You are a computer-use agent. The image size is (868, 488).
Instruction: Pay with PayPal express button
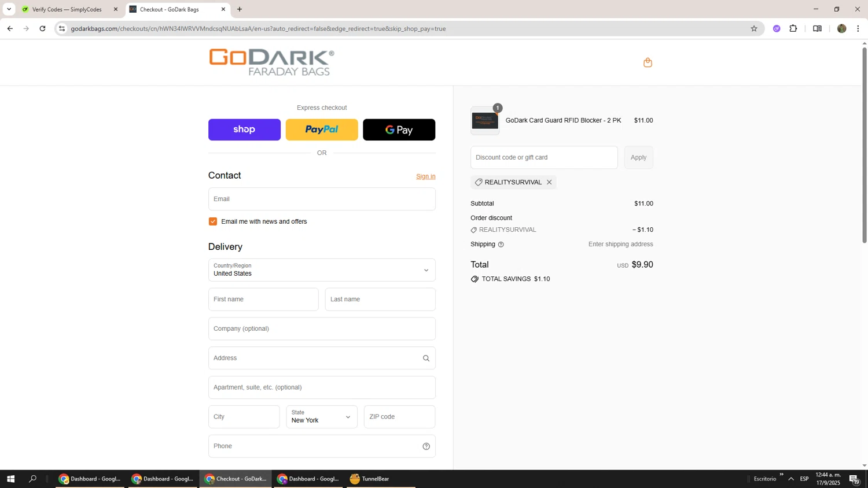(x=322, y=130)
